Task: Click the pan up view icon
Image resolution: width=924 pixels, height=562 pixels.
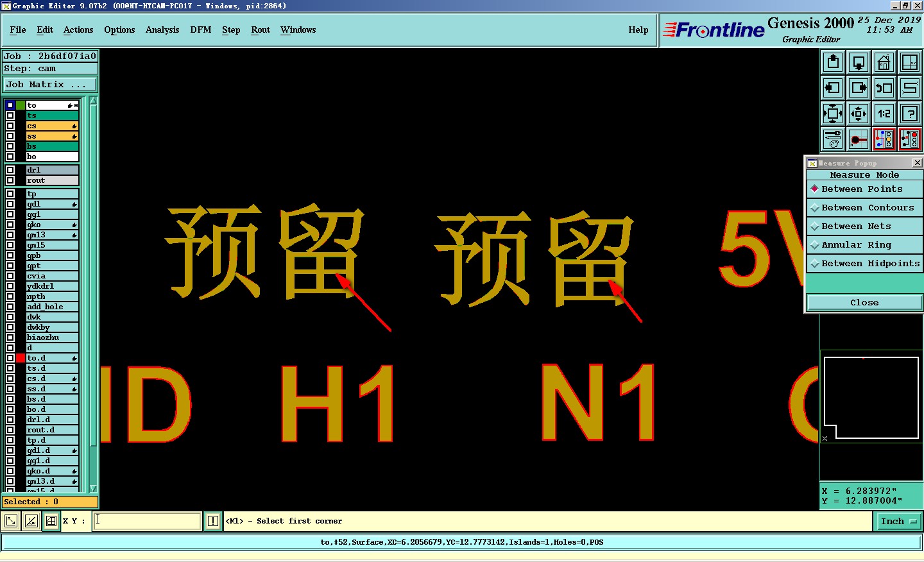Action: click(x=833, y=62)
